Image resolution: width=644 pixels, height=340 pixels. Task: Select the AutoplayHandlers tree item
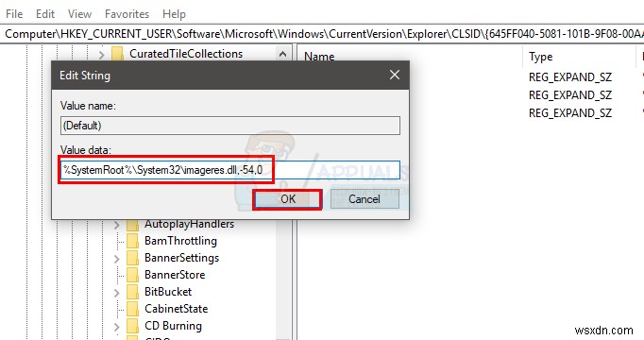point(189,224)
